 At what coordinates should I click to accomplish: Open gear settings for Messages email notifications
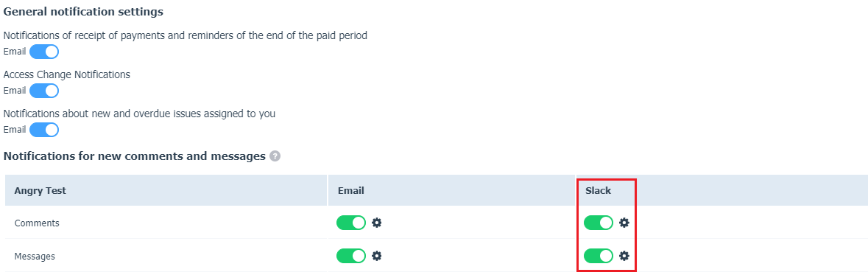377,256
